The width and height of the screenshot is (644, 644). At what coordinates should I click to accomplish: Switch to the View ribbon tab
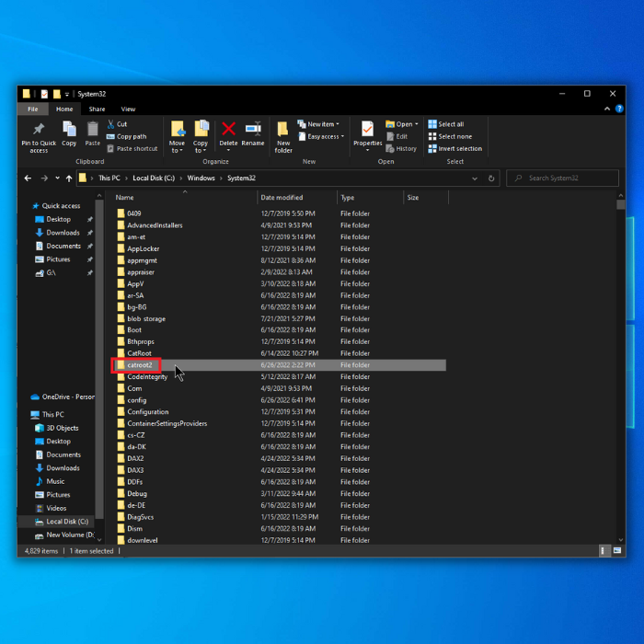pyautogui.click(x=128, y=109)
